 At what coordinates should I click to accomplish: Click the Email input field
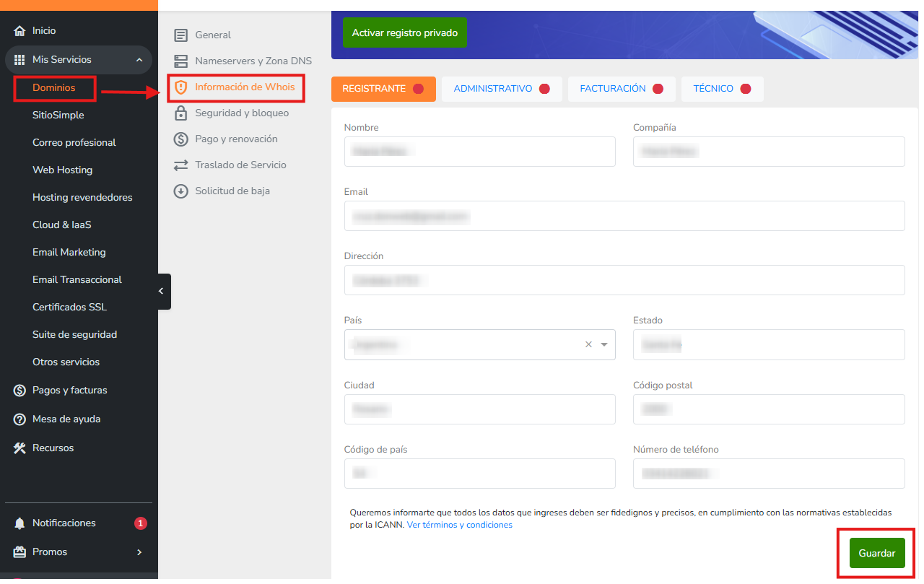624,216
